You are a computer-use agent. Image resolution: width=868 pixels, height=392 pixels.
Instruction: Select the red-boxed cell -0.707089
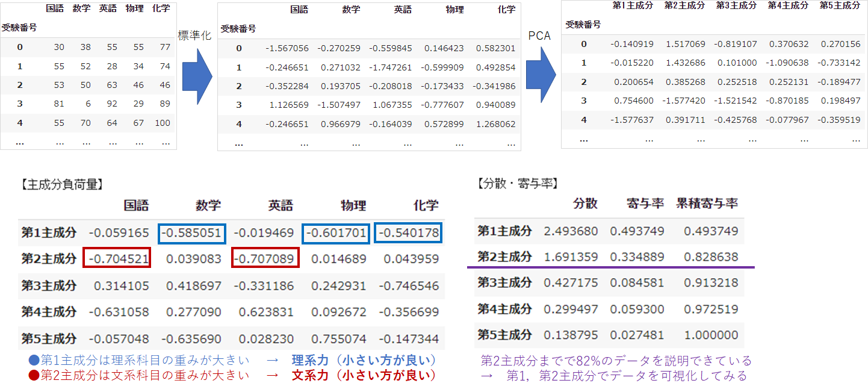pos(264,258)
